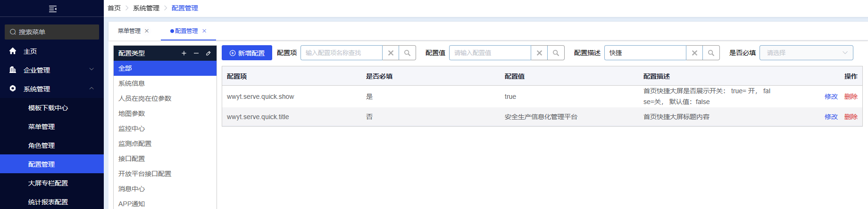Open 菜单管理 in sidebar
The width and height of the screenshot is (868, 209).
point(52,127)
